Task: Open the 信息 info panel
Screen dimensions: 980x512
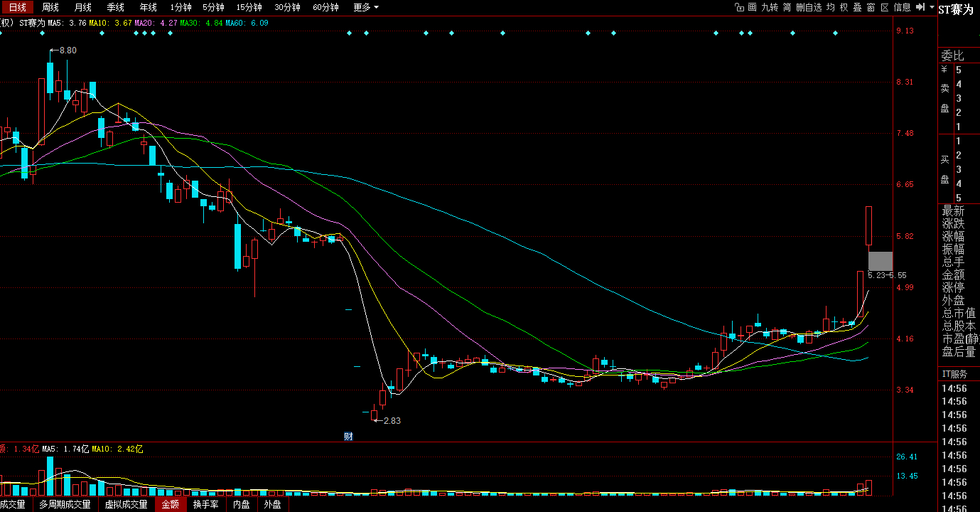Action: 903,7
